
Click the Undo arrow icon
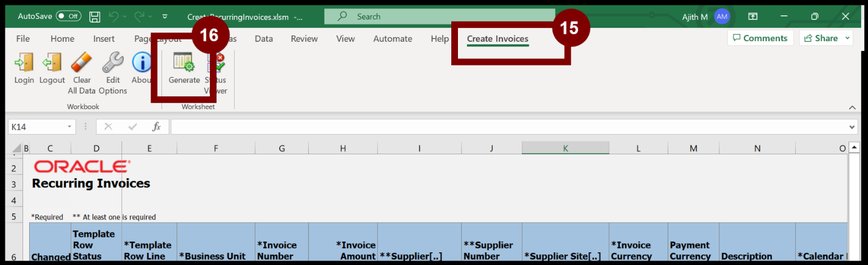point(114,16)
